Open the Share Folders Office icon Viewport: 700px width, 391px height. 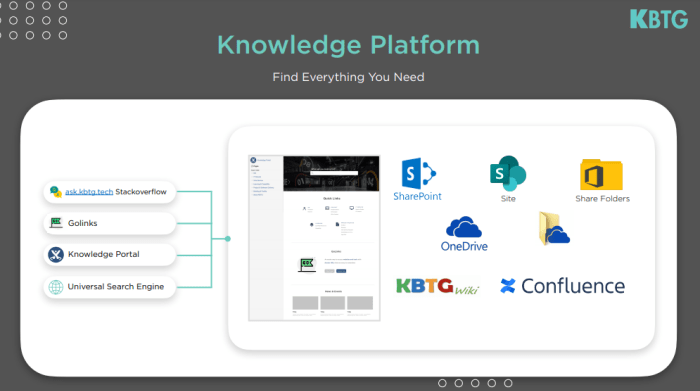pyautogui.click(x=601, y=175)
